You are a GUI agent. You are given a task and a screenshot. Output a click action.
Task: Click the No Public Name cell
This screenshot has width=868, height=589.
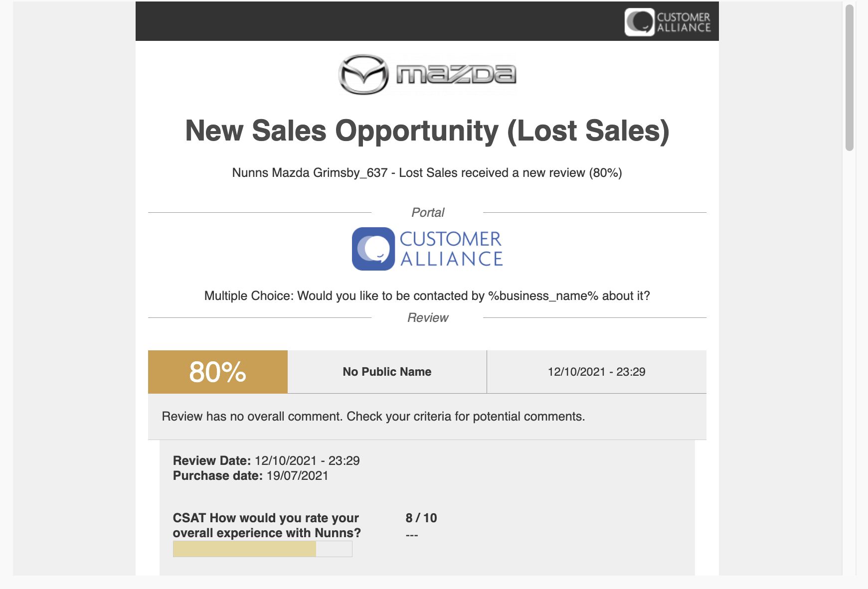click(387, 372)
